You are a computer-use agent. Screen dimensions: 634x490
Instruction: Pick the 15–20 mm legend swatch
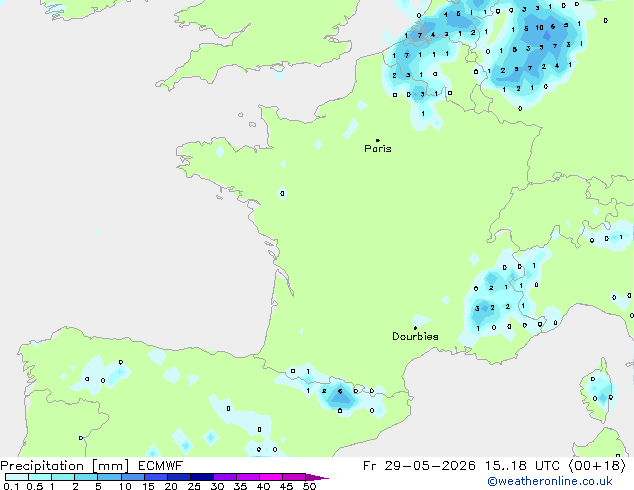(155, 477)
